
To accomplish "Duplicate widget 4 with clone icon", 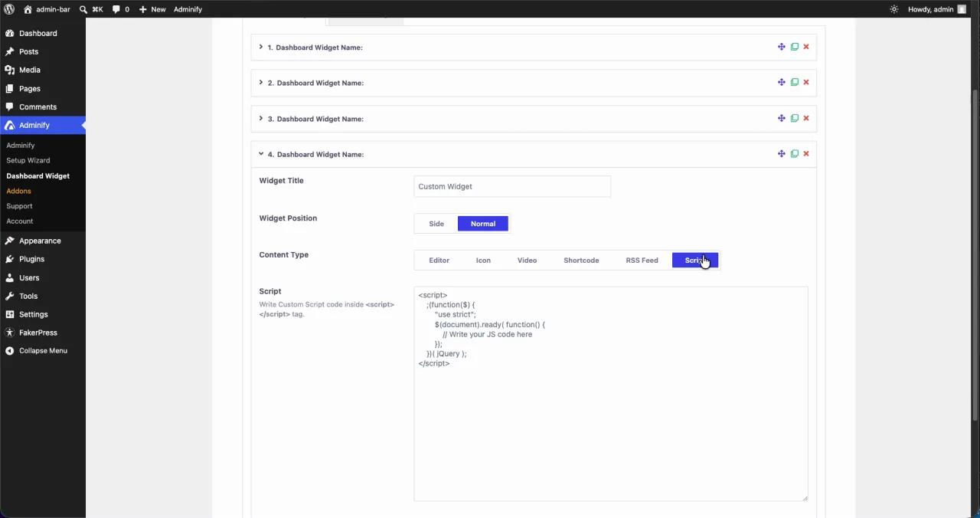I will [x=794, y=153].
